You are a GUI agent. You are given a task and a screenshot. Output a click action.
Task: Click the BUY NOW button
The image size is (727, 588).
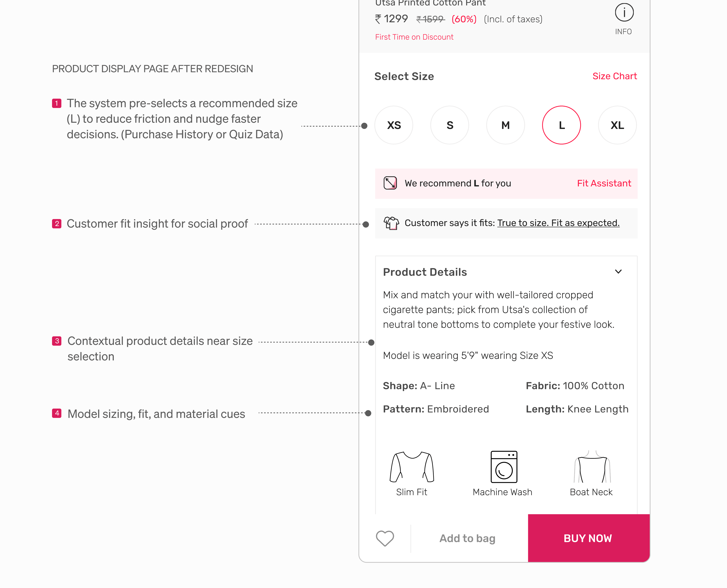pos(589,538)
